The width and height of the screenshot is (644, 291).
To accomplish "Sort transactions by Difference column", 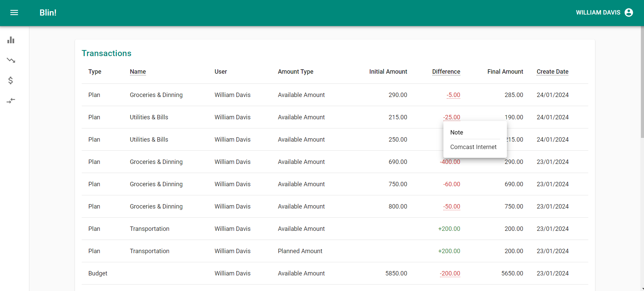I will 446,72.
